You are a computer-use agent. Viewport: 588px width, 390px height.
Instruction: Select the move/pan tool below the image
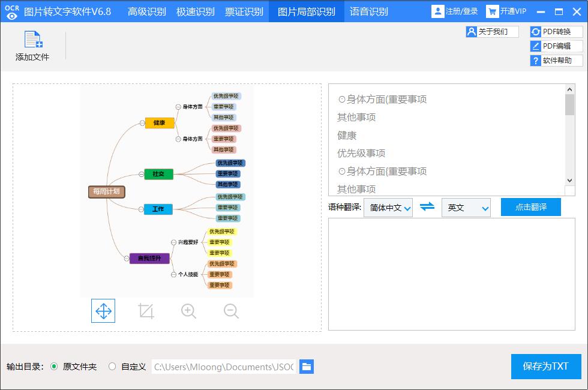[103, 311]
